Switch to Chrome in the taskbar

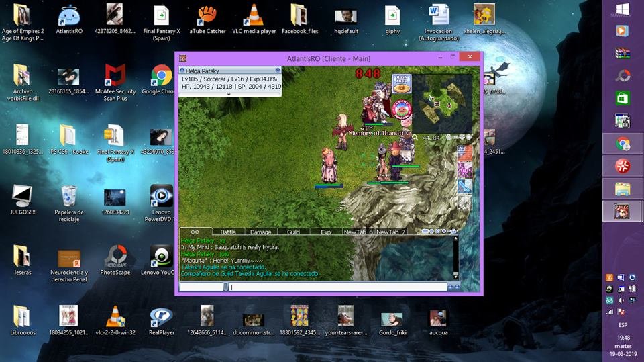[623, 144]
